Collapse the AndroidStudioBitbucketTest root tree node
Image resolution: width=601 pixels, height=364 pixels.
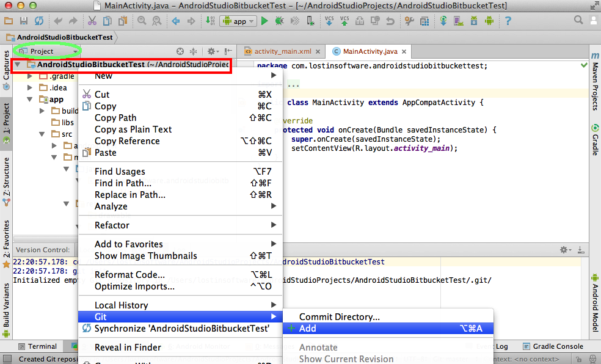coord(18,65)
